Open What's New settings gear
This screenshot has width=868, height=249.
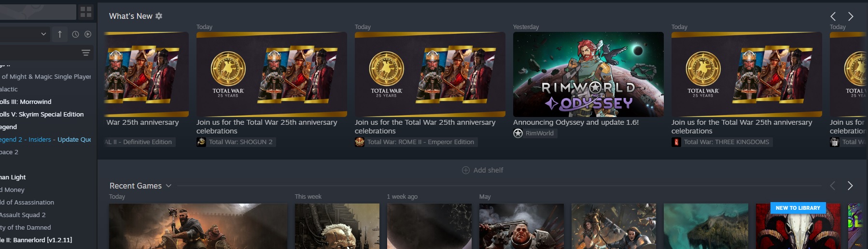click(159, 16)
